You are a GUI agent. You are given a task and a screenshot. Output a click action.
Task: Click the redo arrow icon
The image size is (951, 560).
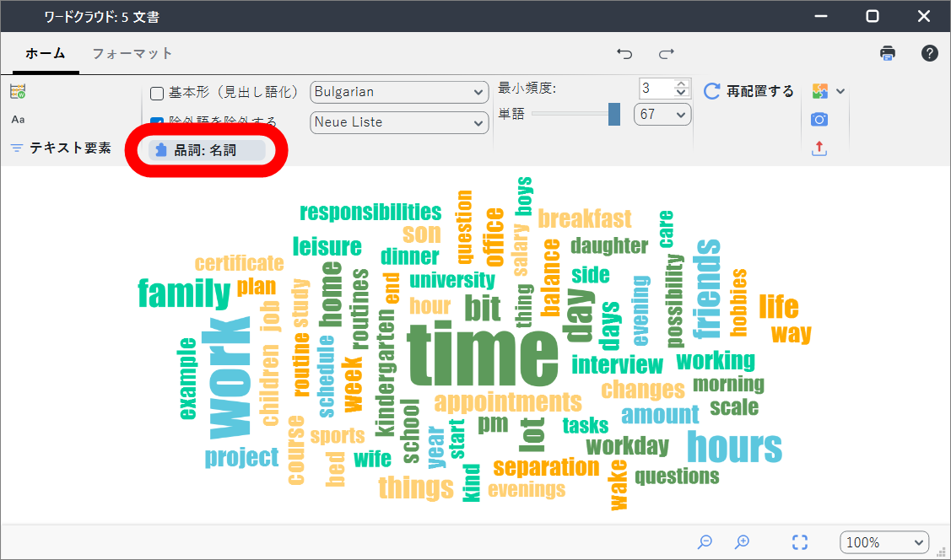point(667,54)
